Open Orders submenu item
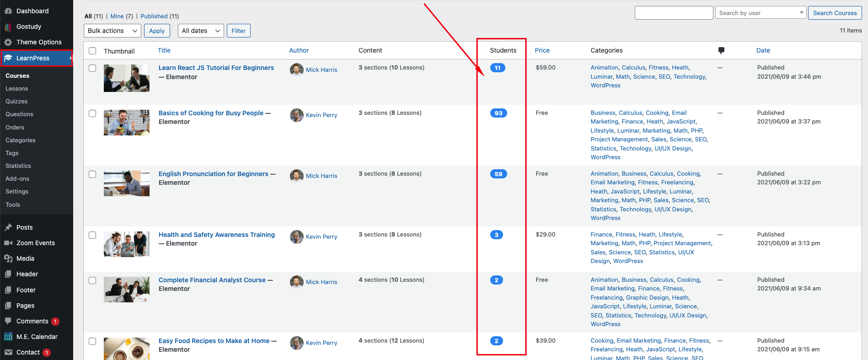This screenshot has height=360, width=868. click(x=15, y=128)
